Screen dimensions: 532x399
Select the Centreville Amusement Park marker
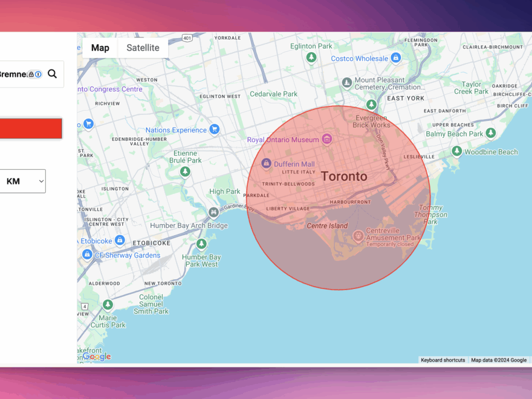[358, 235]
